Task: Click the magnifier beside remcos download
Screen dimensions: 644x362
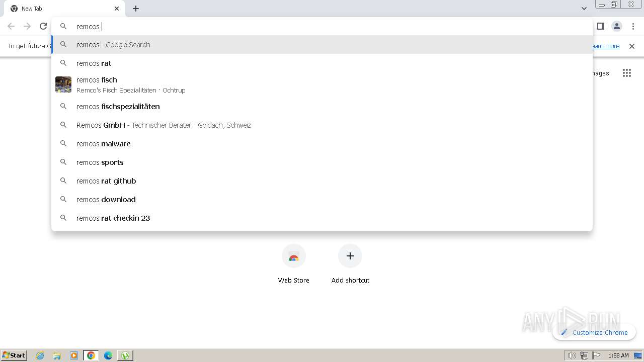Action: click(x=63, y=200)
